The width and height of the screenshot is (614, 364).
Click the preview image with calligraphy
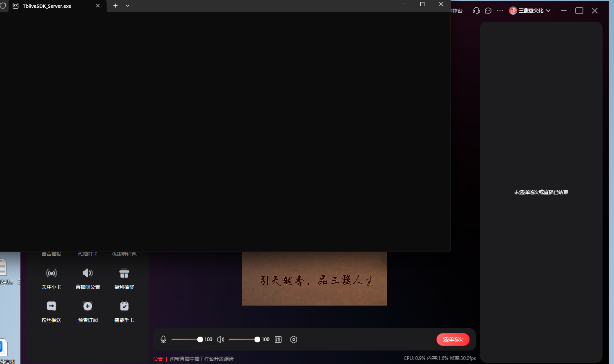coord(315,279)
